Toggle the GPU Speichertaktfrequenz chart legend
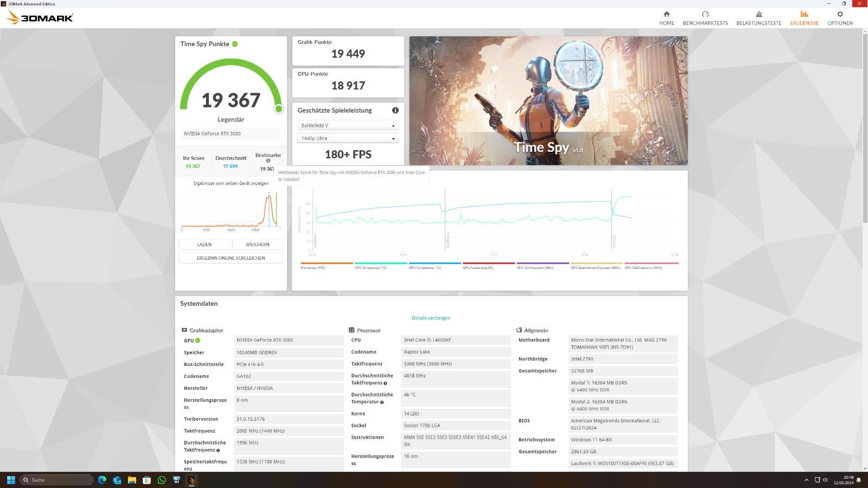 (597, 266)
